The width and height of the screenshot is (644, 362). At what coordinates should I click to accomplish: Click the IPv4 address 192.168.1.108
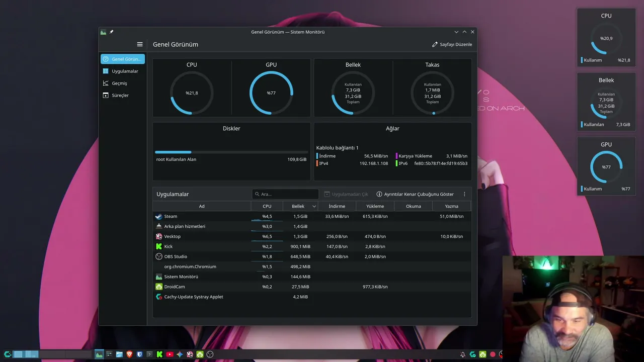point(374,163)
